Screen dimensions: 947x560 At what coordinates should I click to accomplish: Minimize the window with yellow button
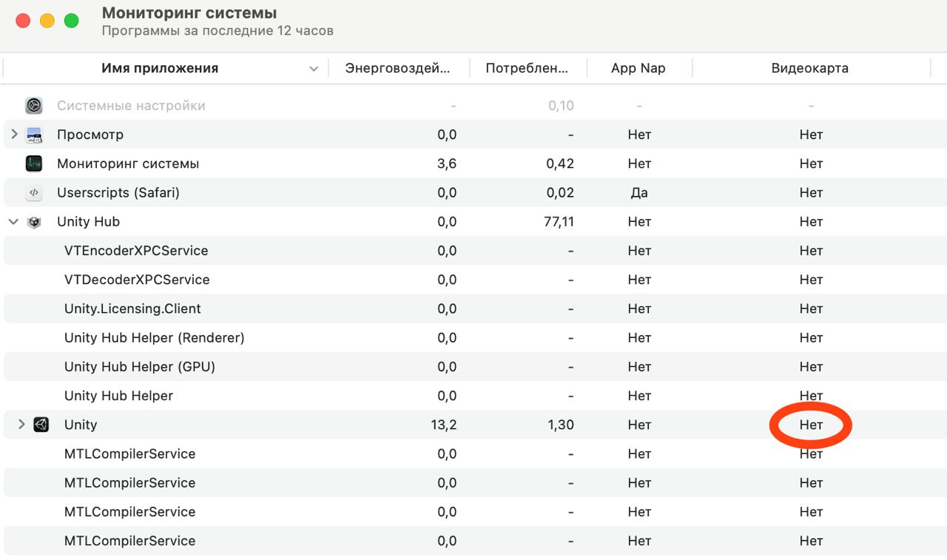(x=47, y=21)
